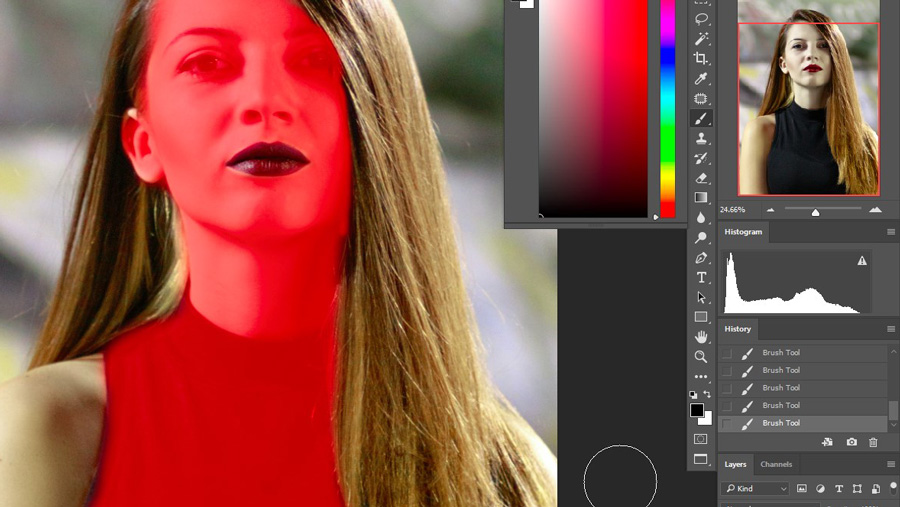Open the white background color swatch
This screenshot has height=507, width=900.
pyautogui.click(x=708, y=420)
